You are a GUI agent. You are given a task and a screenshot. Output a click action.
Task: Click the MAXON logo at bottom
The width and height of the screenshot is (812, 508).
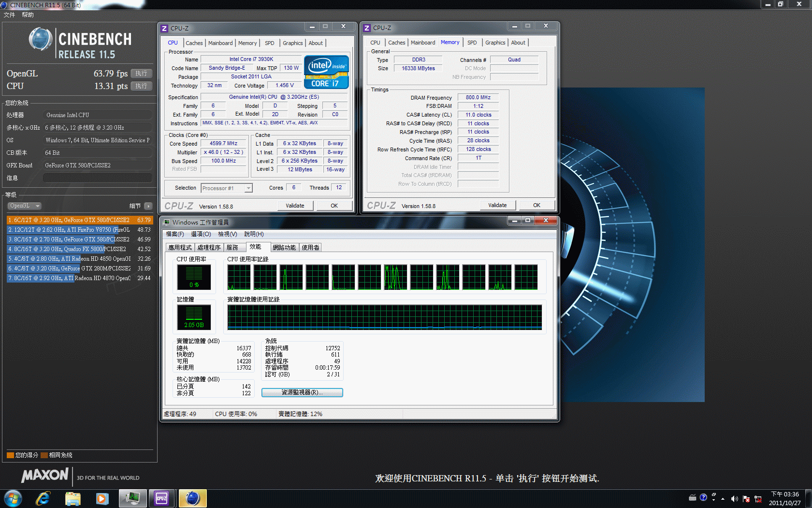click(x=45, y=475)
